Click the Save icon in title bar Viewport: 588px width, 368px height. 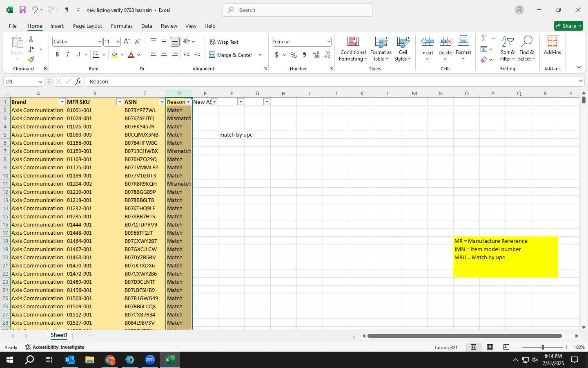tap(23, 10)
